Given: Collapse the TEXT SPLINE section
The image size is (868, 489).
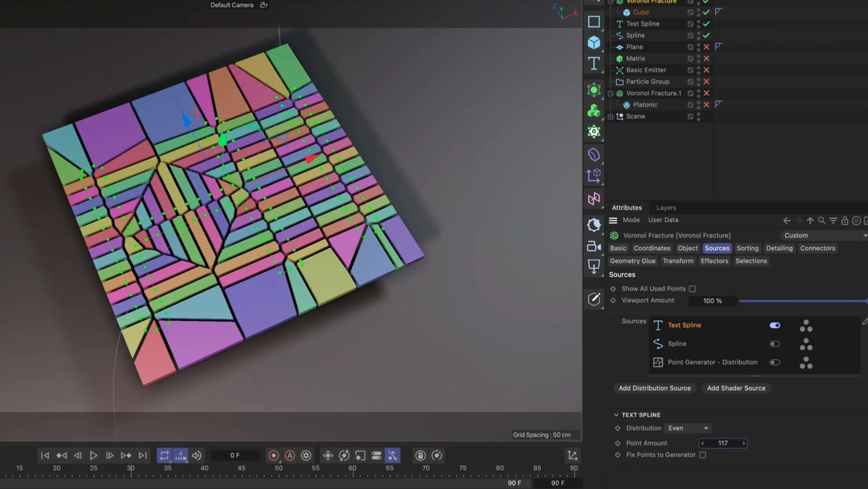Looking at the screenshot, I should click(616, 415).
